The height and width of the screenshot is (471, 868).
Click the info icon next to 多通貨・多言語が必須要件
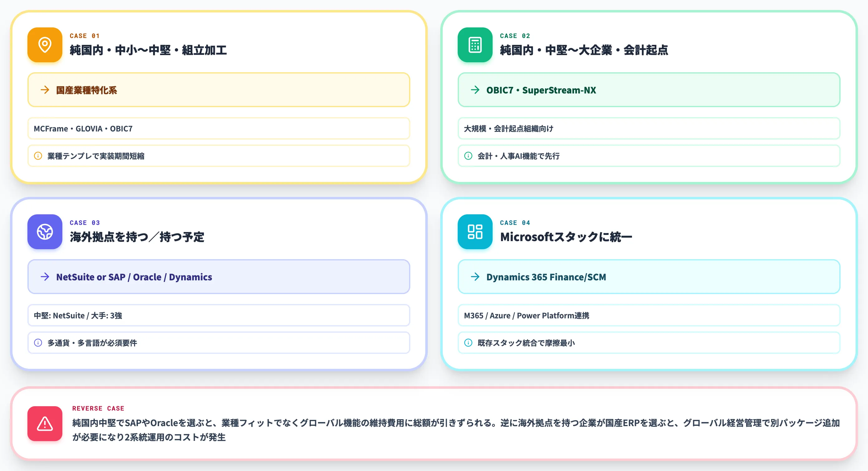click(x=38, y=343)
